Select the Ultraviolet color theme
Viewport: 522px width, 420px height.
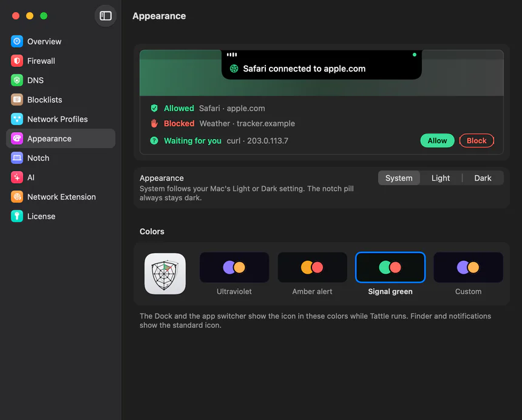click(234, 267)
